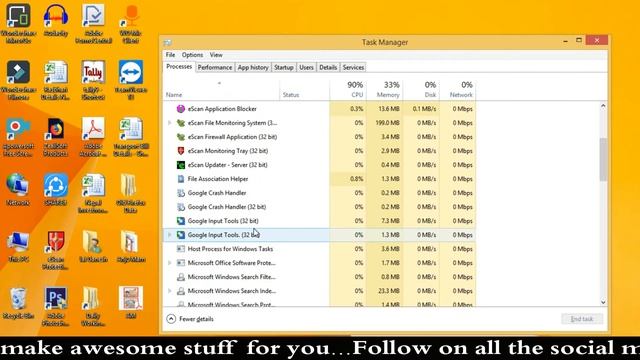Image resolution: width=640 pixels, height=360 pixels.
Task: Click the eScan Application Blocker process icon
Action: tap(181, 109)
